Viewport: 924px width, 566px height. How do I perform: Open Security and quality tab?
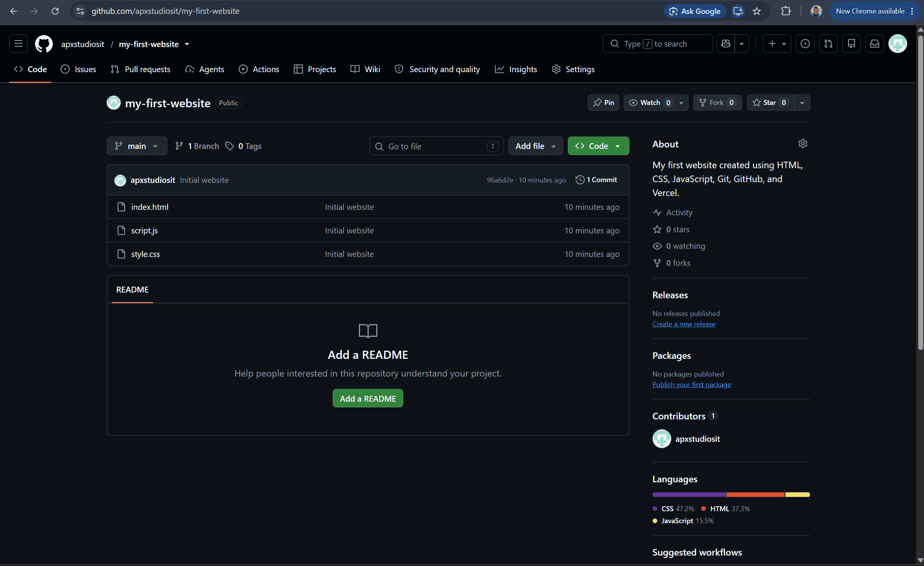point(438,69)
